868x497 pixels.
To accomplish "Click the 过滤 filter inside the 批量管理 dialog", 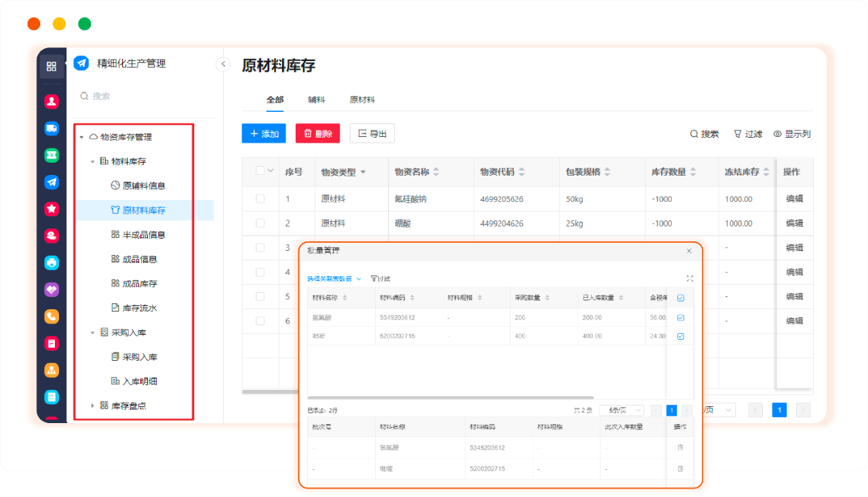I will click(x=380, y=279).
